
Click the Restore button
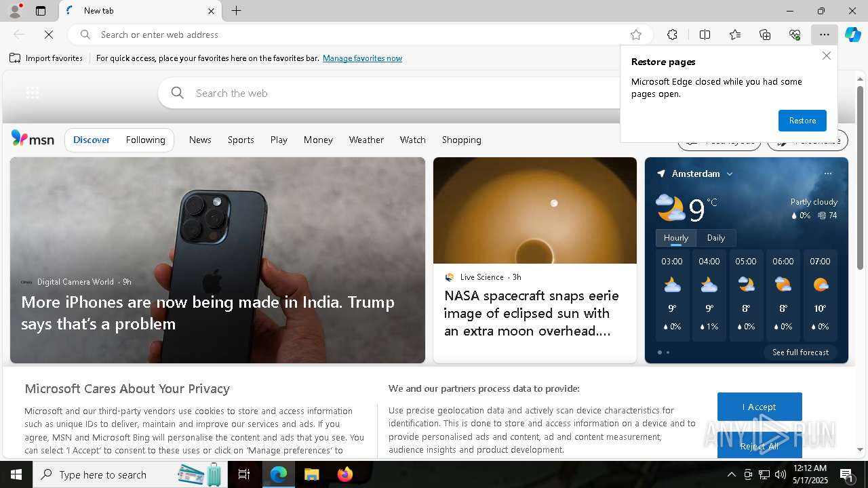pos(802,121)
